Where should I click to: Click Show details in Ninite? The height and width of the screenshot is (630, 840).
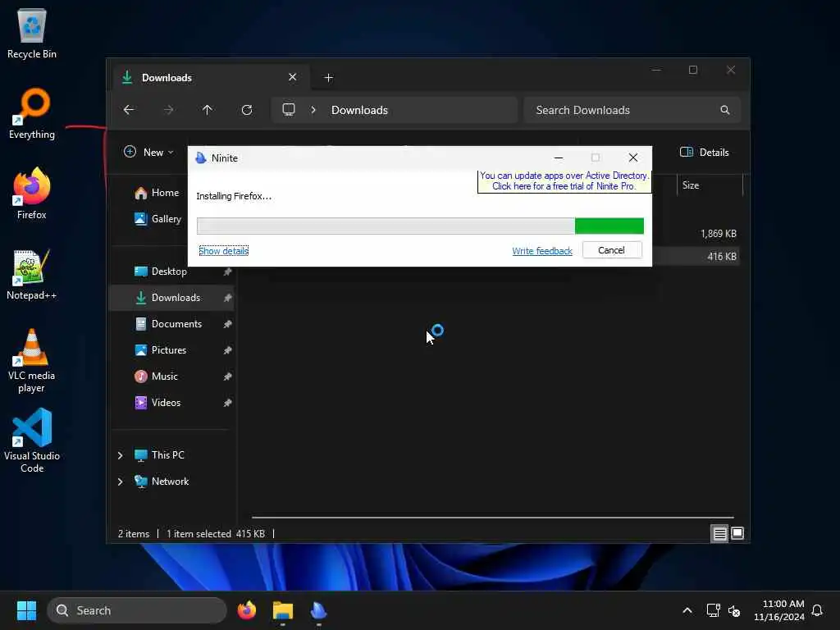pos(223,251)
